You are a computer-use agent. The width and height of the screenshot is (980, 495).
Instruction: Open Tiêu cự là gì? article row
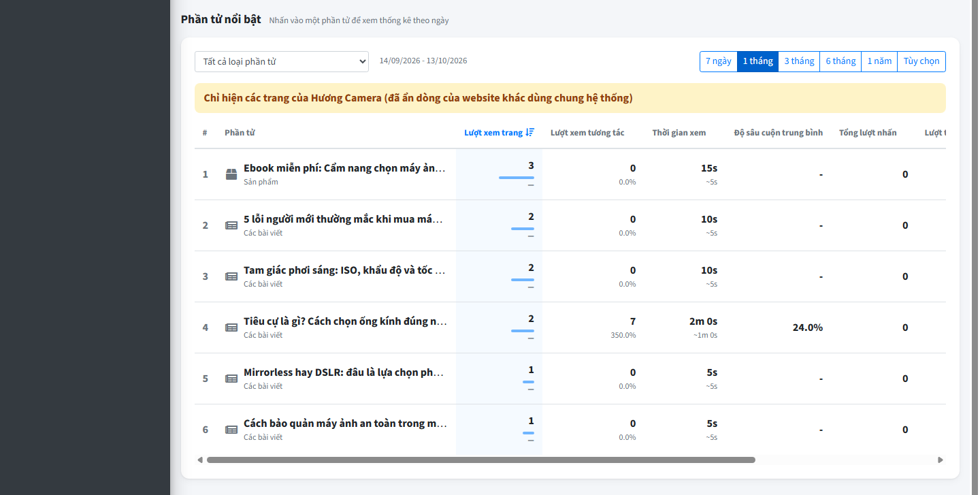[x=570, y=328]
